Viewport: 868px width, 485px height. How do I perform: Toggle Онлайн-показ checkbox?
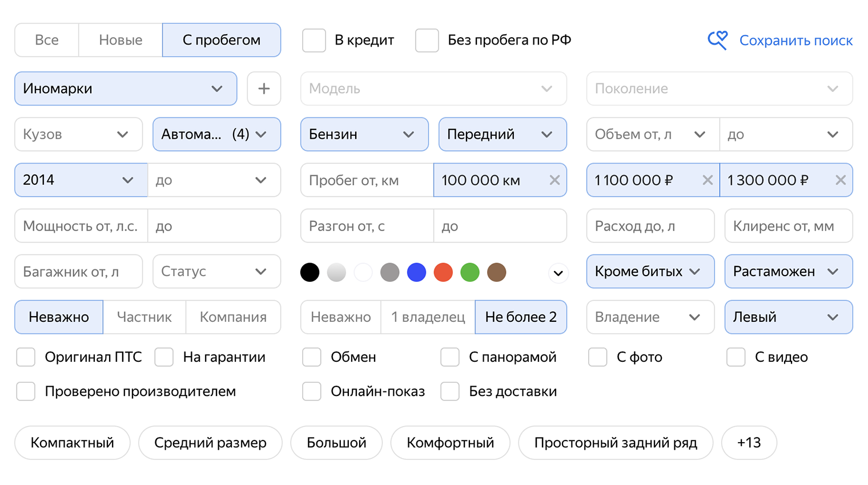pos(312,391)
